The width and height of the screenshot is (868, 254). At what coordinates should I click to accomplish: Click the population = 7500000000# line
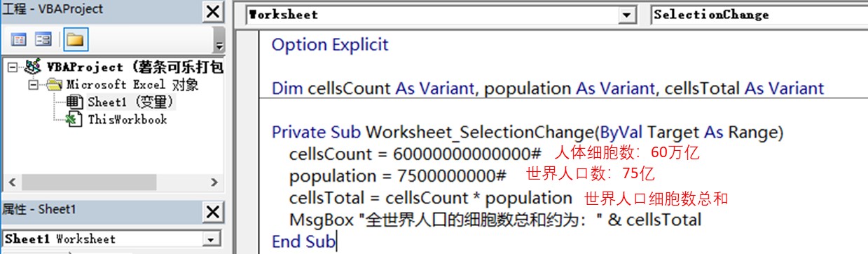[398, 175]
